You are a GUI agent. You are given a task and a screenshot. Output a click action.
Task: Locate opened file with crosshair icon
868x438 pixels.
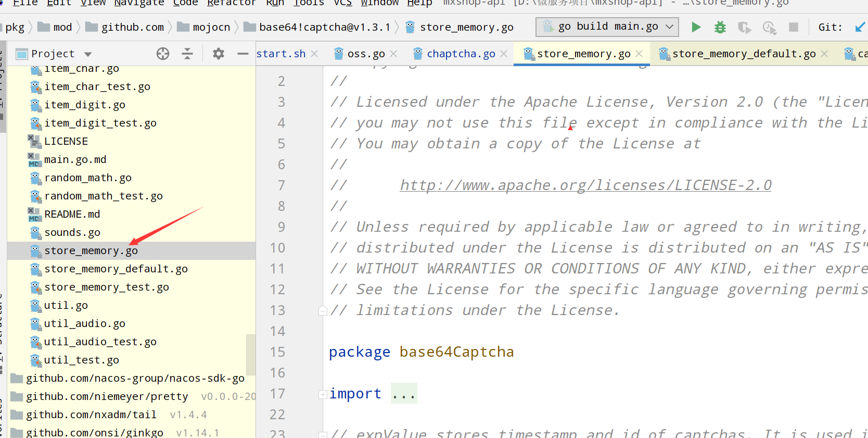click(x=163, y=54)
